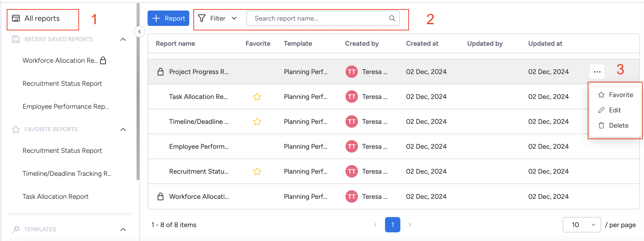Open the three-dot actions menu on Project Progress row
Image resolution: width=644 pixels, height=241 pixels.
coord(597,71)
